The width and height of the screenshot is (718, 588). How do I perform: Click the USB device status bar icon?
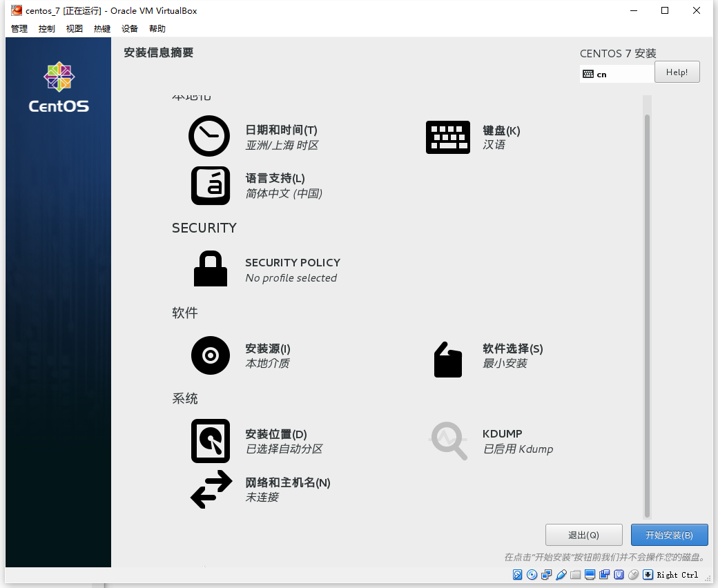tap(561, 575)
